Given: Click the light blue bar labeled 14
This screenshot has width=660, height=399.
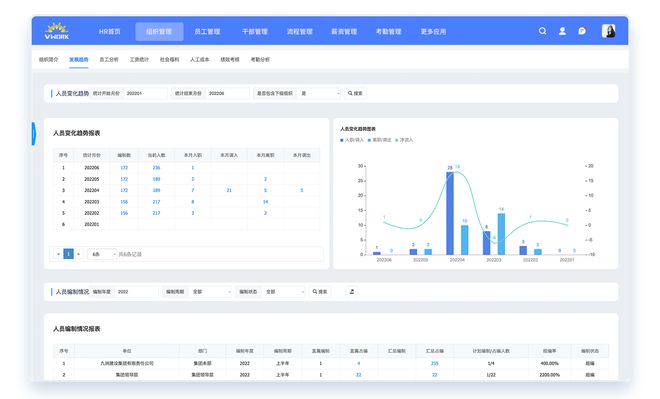Looking at the screenshot, I should [501, 234].
